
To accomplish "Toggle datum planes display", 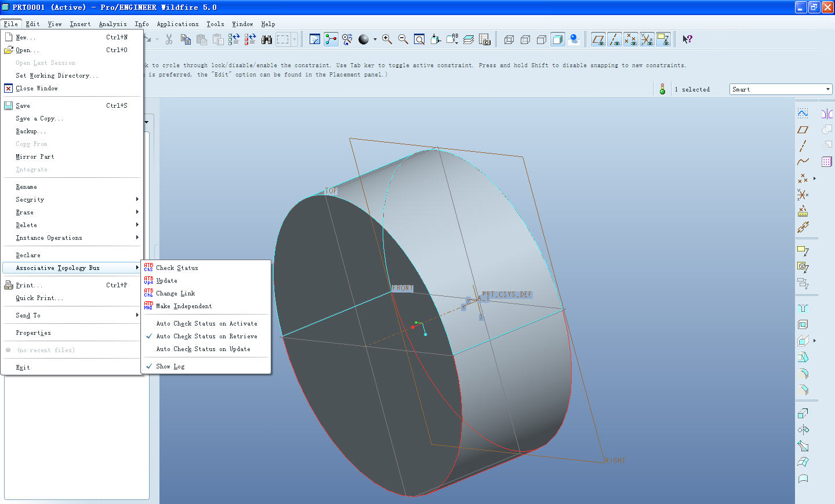I will (x=598, y=39).
